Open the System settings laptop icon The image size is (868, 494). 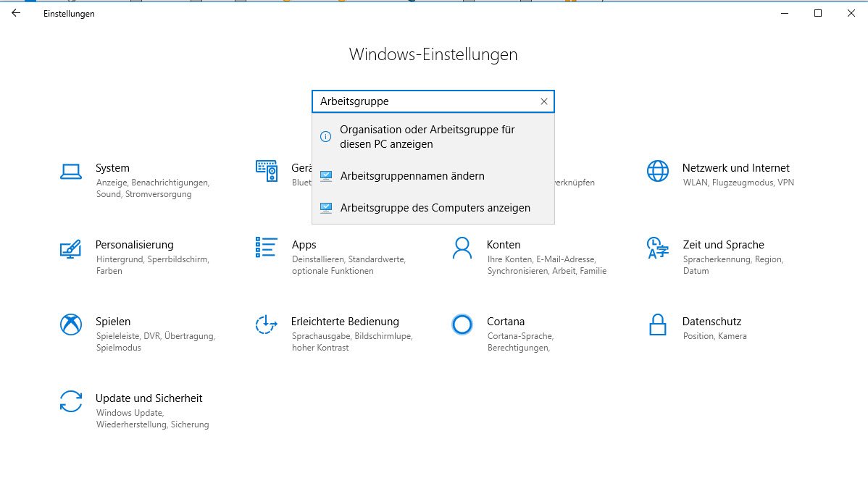click(x=71, y=172)
